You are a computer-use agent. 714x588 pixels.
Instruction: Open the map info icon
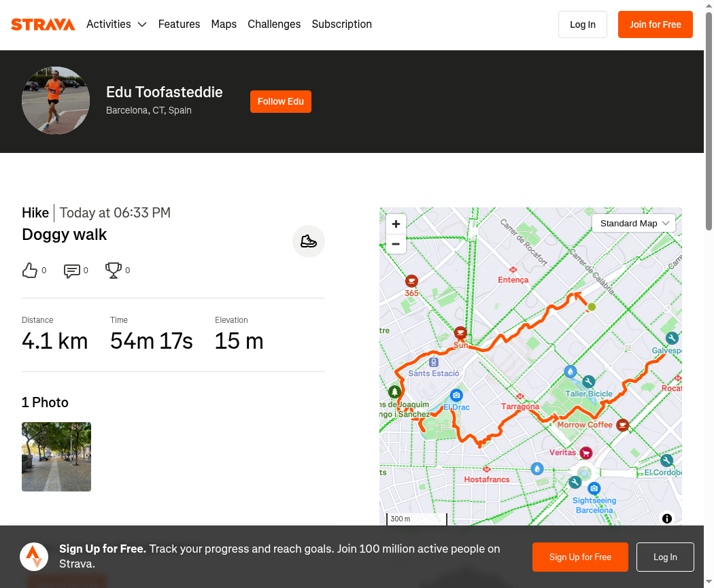(x=667, y=519)
